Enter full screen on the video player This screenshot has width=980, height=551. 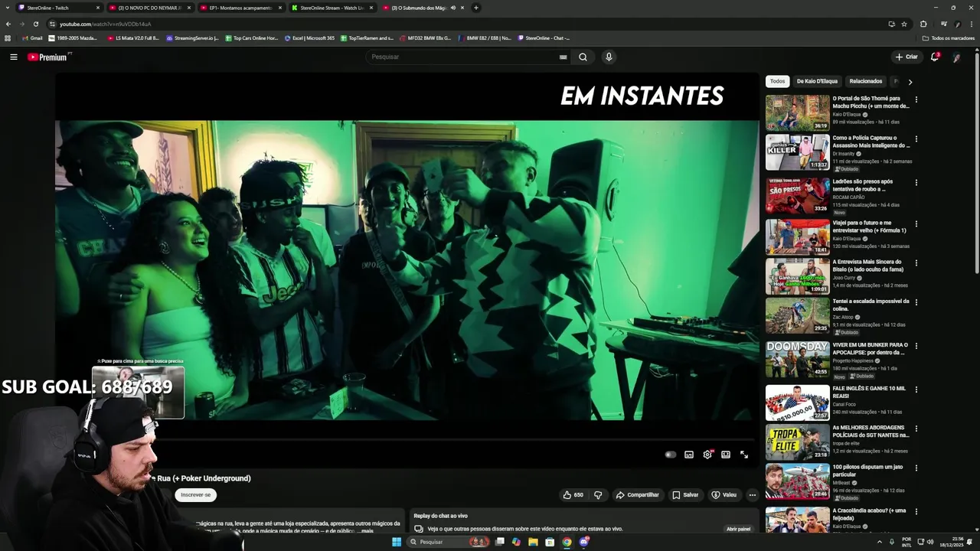pyautogui.click(x=744, y=455)
